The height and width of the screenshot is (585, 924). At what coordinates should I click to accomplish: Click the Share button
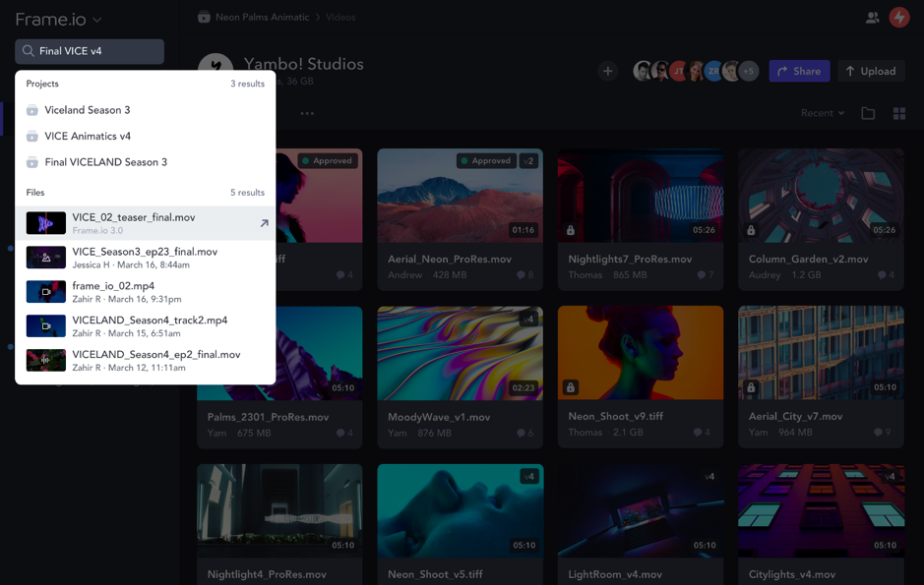pos(799,71)
